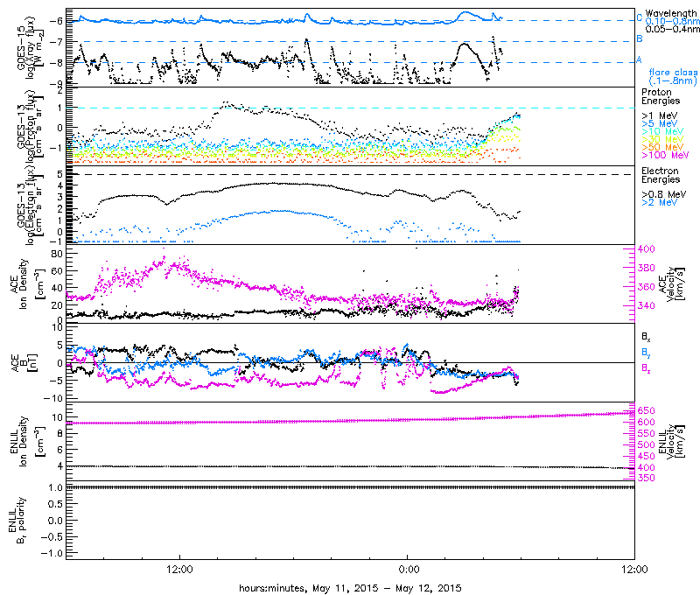Click the flare class 'A' marker
Screen dimensions: 700x595
(x=639, y=59)
